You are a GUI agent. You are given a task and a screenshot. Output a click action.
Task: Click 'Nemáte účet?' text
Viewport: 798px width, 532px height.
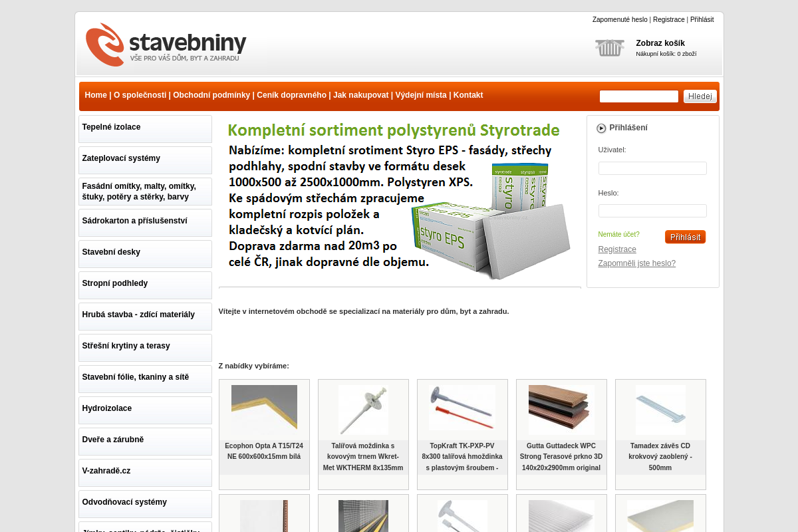[618, 234]
